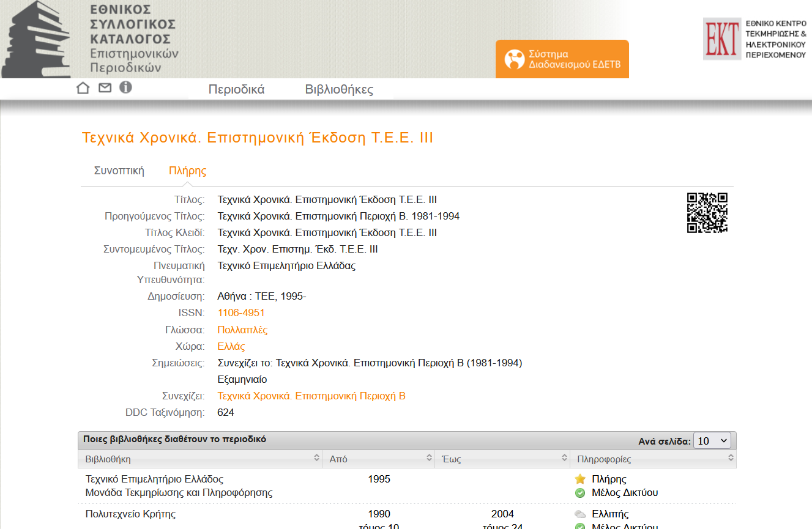Click the Μέλος Δικτύου text under Πλήρης
Viewport: 812px width, 529px height.
(625, 493)
